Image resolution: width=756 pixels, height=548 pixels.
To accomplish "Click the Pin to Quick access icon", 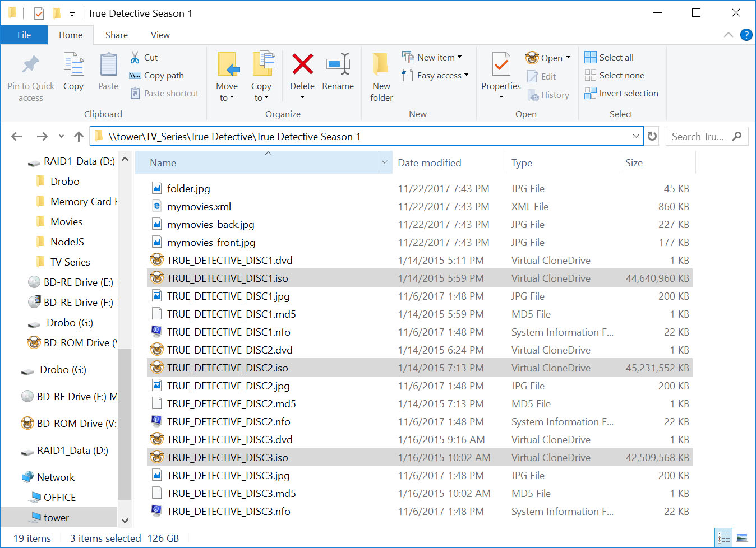I will click(31, 64).
